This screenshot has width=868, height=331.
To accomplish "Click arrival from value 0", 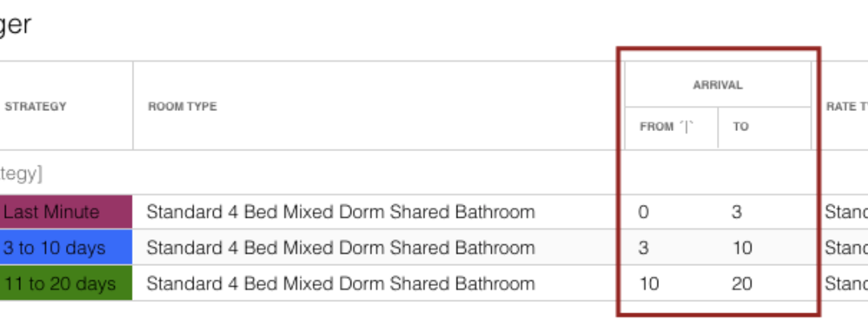I will (643, 212).
